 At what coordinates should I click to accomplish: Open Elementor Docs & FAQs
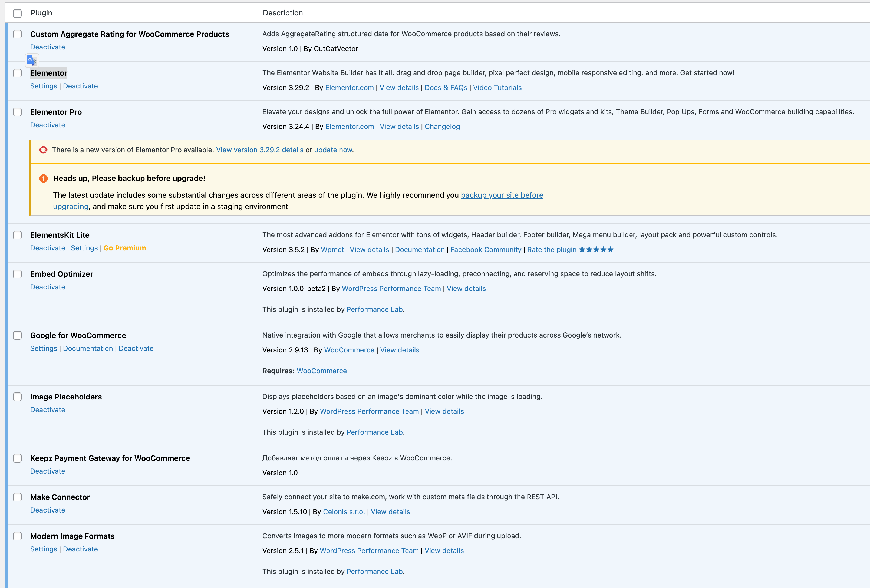446,88
